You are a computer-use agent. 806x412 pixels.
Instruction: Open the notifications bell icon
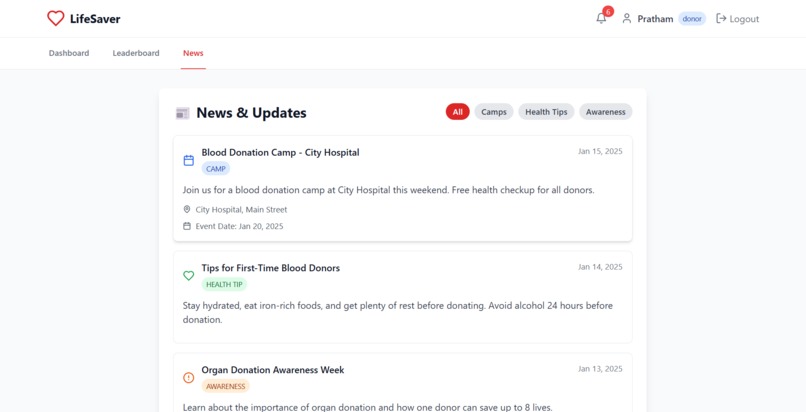point(601,18)
